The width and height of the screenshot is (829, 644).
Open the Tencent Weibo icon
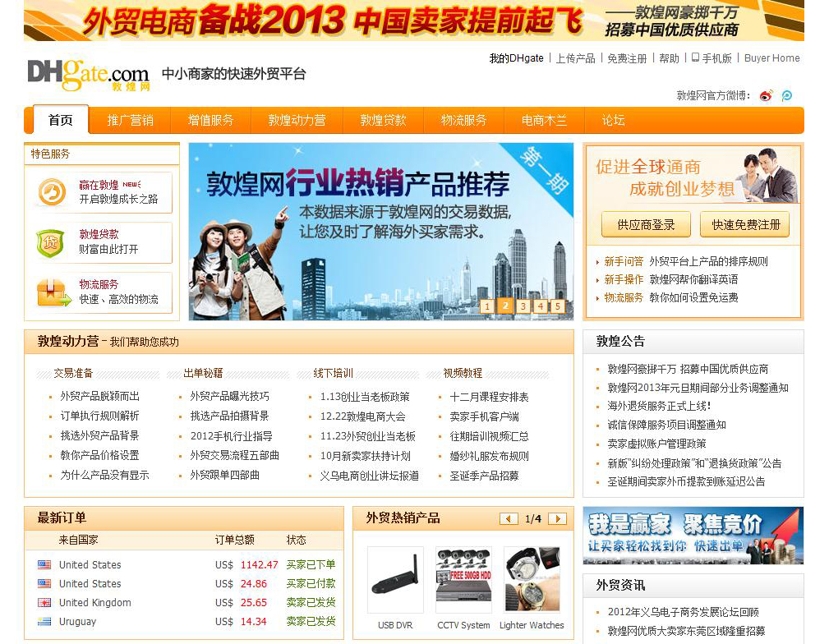tap(787, 96)
